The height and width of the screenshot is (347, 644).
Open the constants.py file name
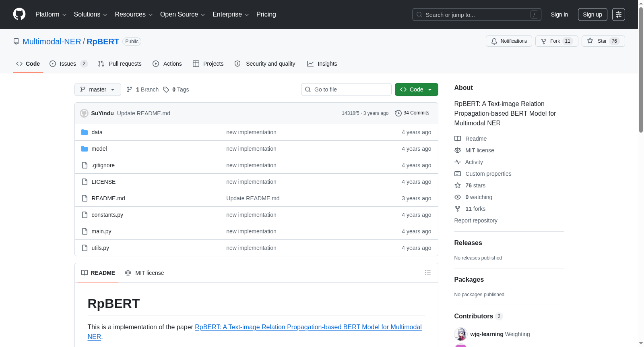[x=107, y=215]
